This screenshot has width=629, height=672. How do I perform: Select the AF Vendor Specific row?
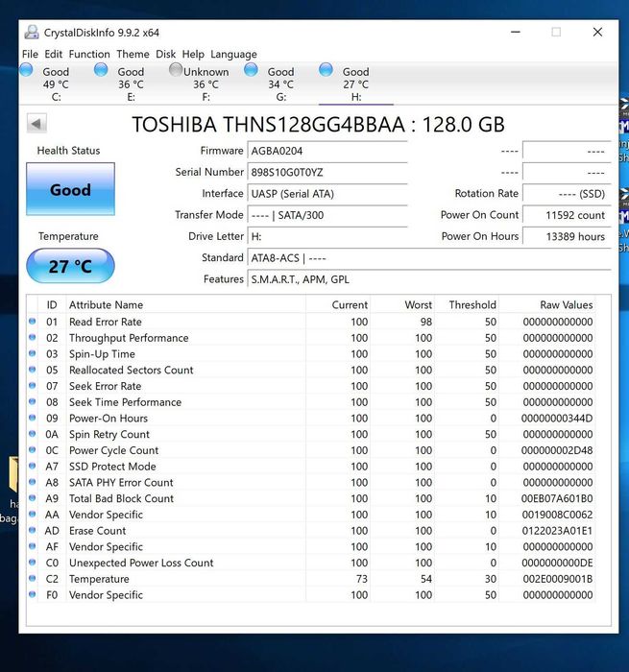(x=312, y=546)
